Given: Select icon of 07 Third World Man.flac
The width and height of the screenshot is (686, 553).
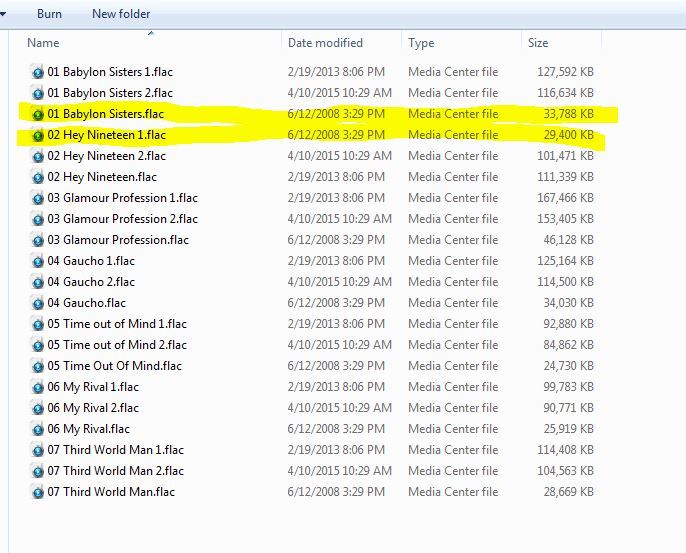Looking at the screenshot, I should 38,492.
